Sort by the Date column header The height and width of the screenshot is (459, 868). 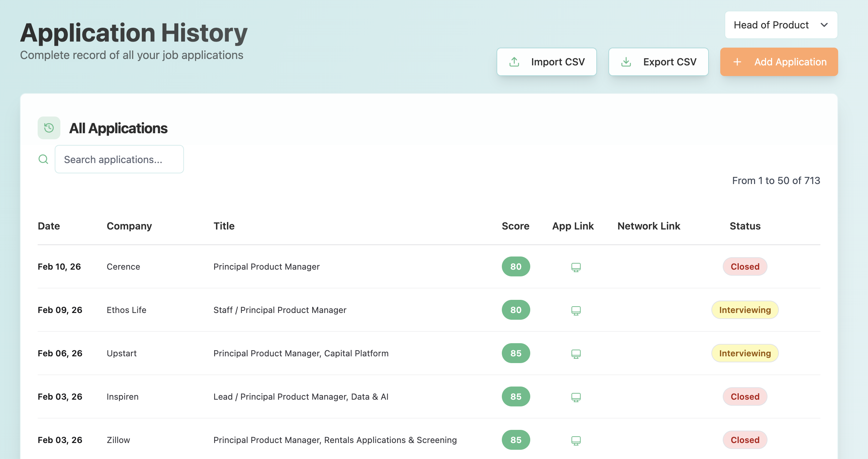click(x=49, y=226)
